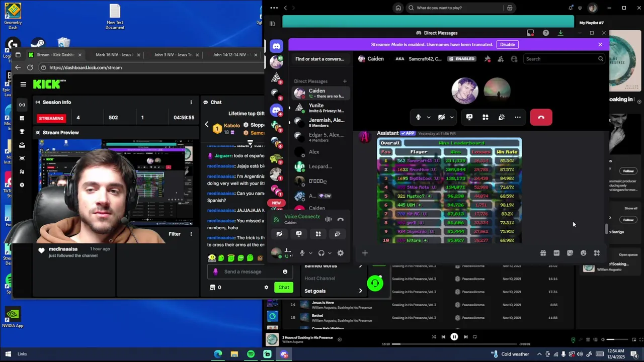Hang up the Discord call with red button
644x362 pixels.
(541, 117)
